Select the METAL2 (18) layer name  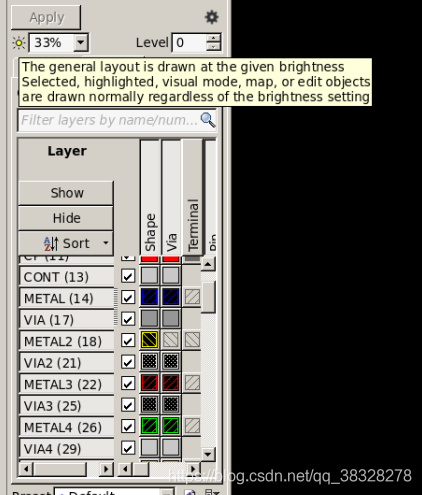click(x=67, y=341)
